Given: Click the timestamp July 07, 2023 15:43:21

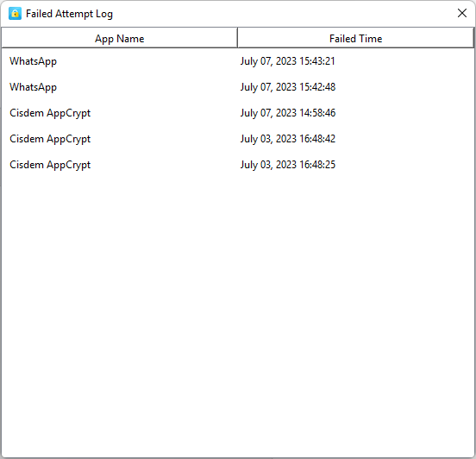Looking at the screenshot, I should (287, 61).
